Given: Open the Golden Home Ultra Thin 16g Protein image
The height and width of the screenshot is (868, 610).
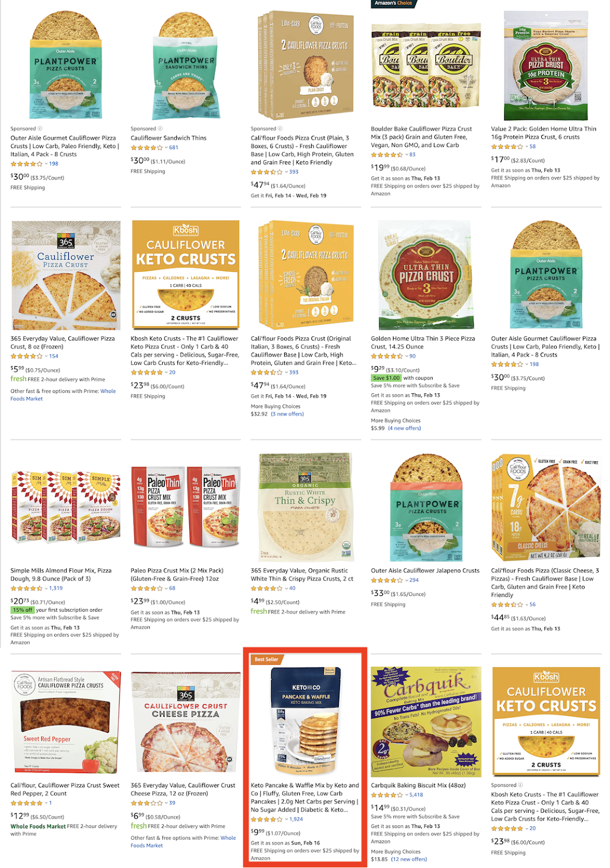Looking at the screenshot, I should (546, 65).
